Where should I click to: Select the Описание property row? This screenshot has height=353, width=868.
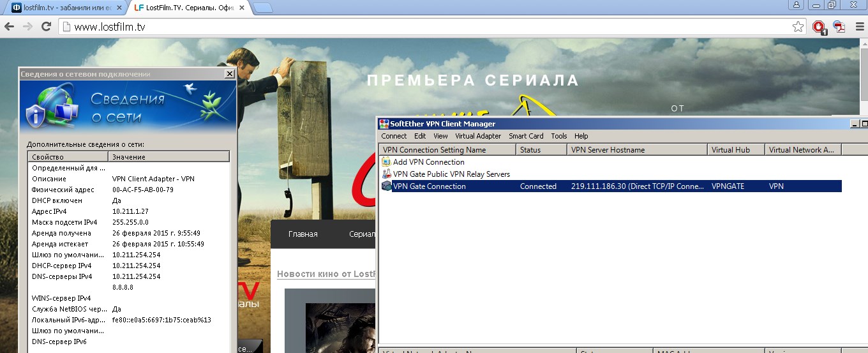point(129,179)
